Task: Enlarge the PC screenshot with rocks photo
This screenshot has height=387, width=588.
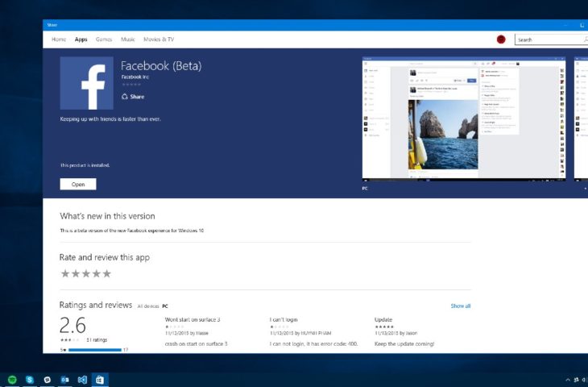Action: (x=464, y=119)
